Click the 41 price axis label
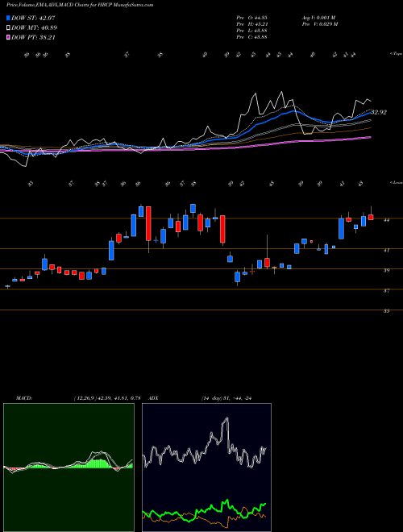This screenshot has height=532, width=403. [386, 250]
